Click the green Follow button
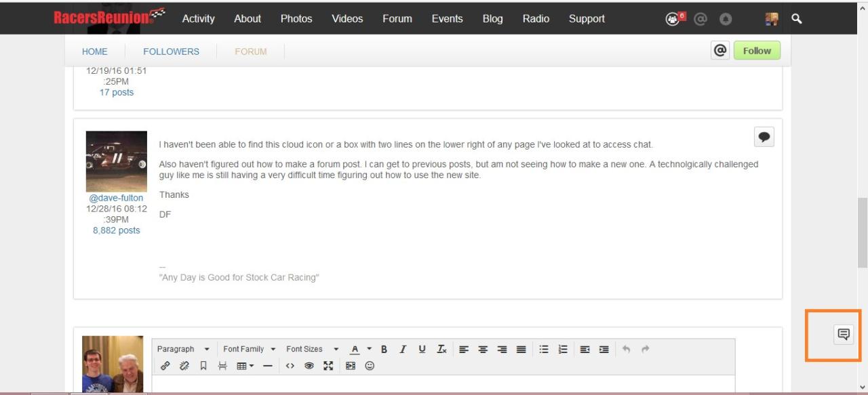The image size is (868, 395). click(x=757, y=50)
